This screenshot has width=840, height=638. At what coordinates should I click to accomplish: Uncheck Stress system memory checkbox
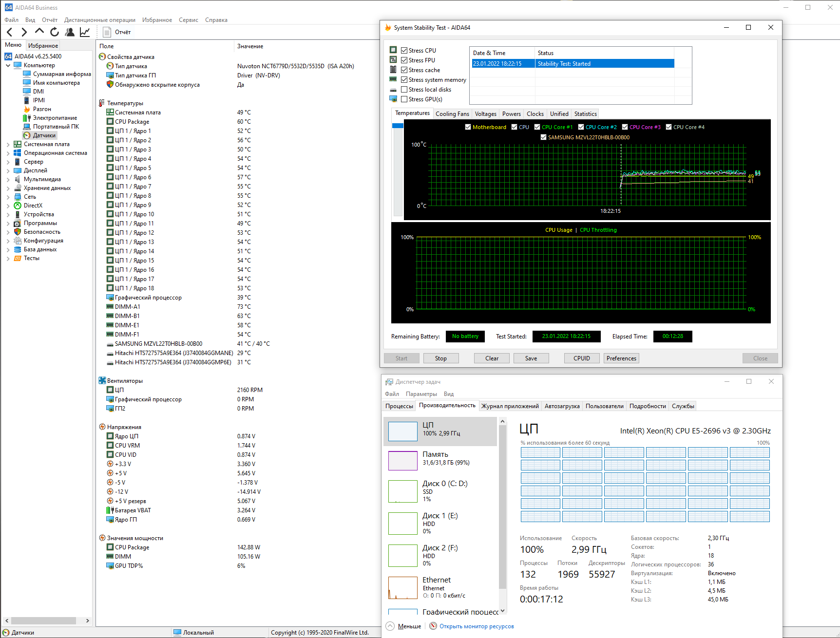(404, 80)
